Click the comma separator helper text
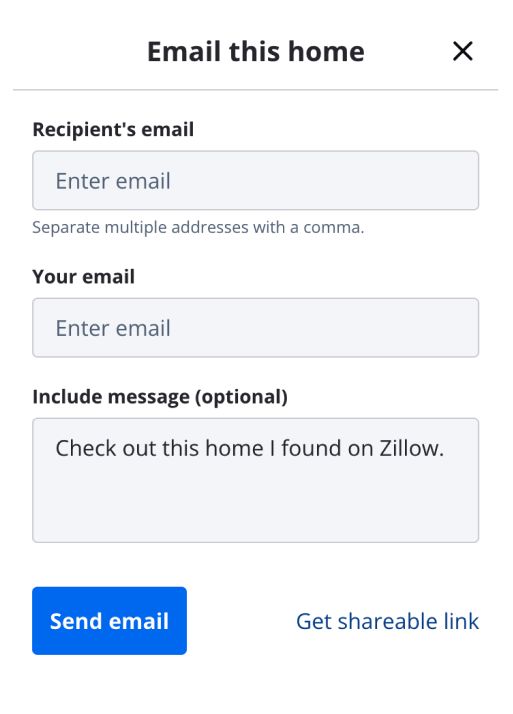This screenshot has width=513, height=714. [198, 227]
